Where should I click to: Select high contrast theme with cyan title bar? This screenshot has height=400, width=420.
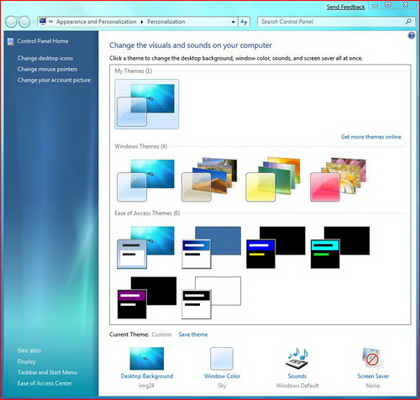click(x=340, y=247)
